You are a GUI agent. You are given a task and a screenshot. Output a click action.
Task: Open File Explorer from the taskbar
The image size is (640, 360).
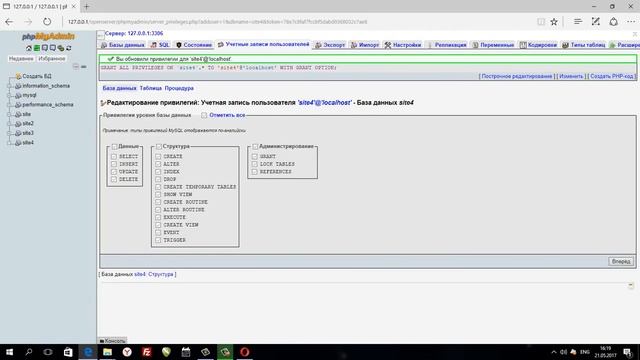tap(107, 352)
